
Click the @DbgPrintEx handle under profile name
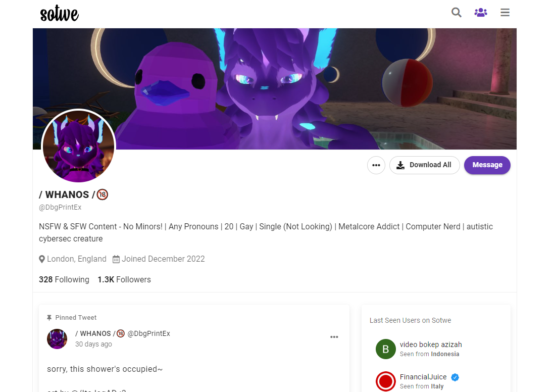click(x=60, y=208)
